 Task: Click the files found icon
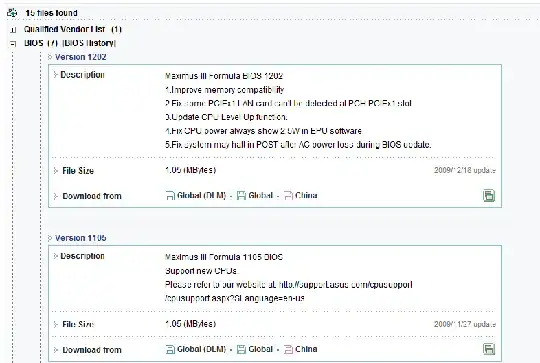tap(12, 13)
